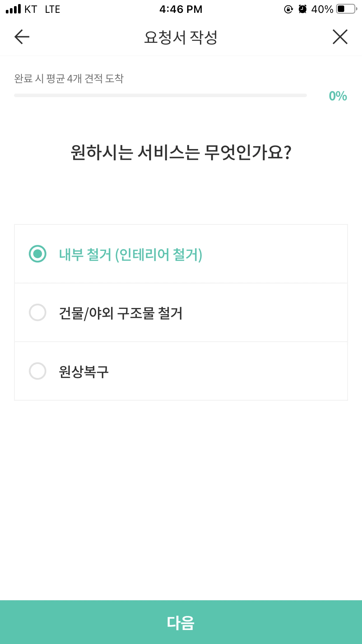Close the request form with X icon

pos(340,37)
